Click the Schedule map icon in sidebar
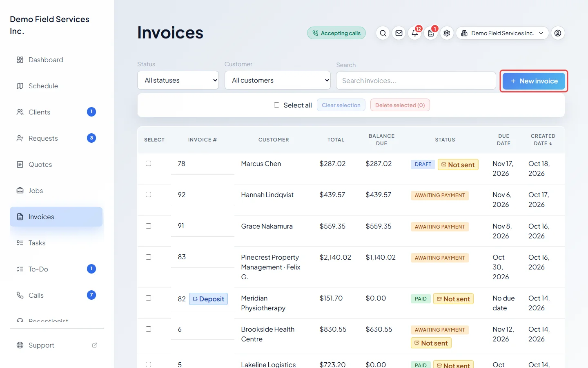This screenshot has height=368, width=588. pos(20,86)
